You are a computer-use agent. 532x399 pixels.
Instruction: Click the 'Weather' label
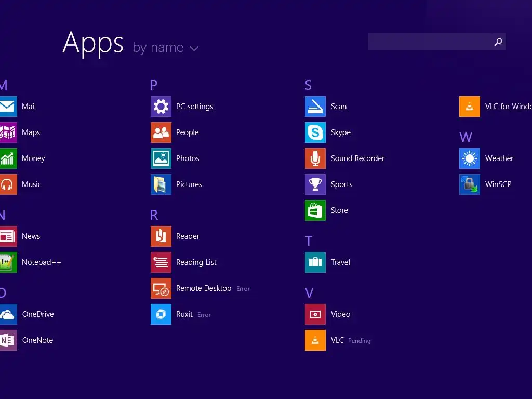[499, 158]
